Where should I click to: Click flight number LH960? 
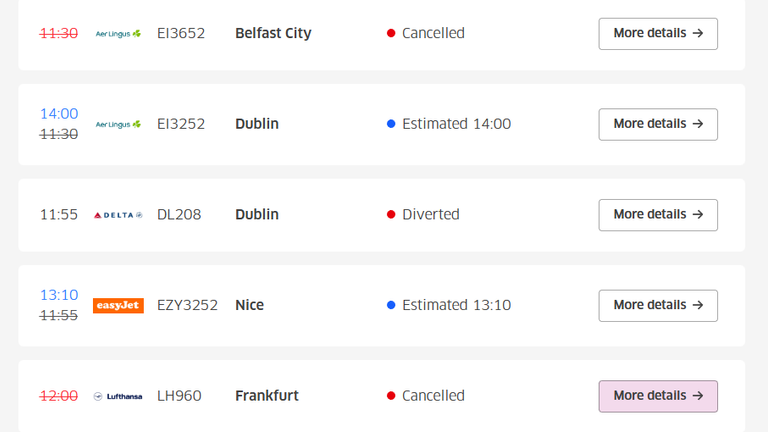179,396
